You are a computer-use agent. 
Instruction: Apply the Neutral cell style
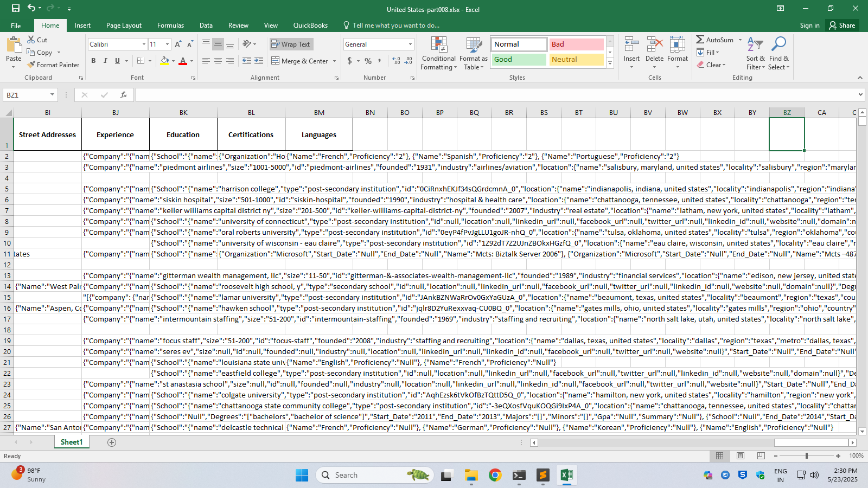pos(576,60)
